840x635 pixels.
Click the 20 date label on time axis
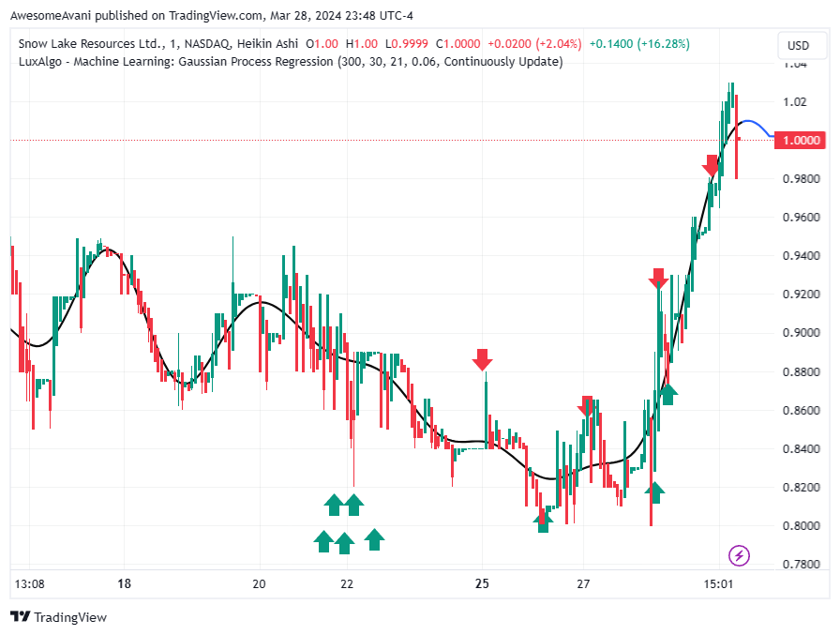260,583
